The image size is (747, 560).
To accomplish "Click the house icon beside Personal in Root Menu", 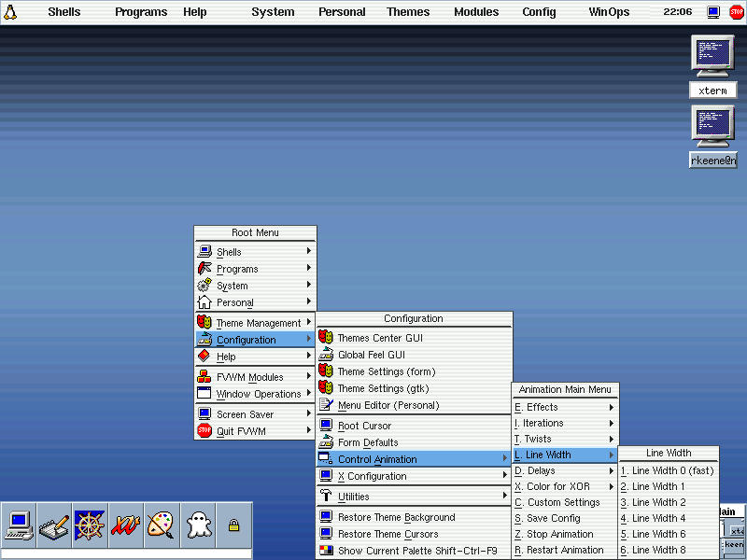I will click(204, 301).
